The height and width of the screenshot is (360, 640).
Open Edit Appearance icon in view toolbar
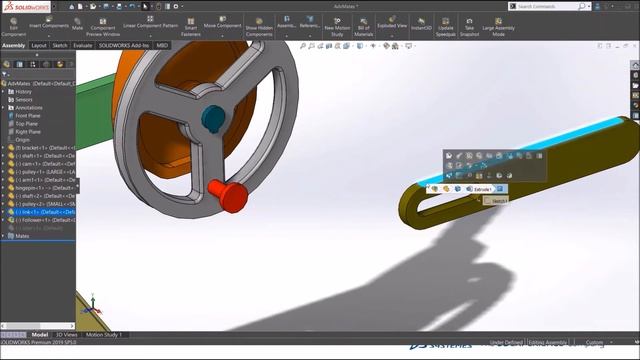387,46
